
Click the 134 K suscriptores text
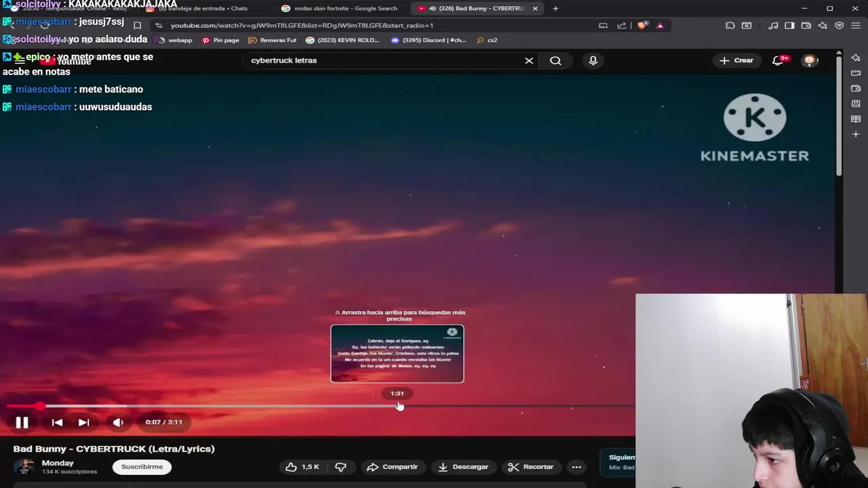(x=69, y=472)
